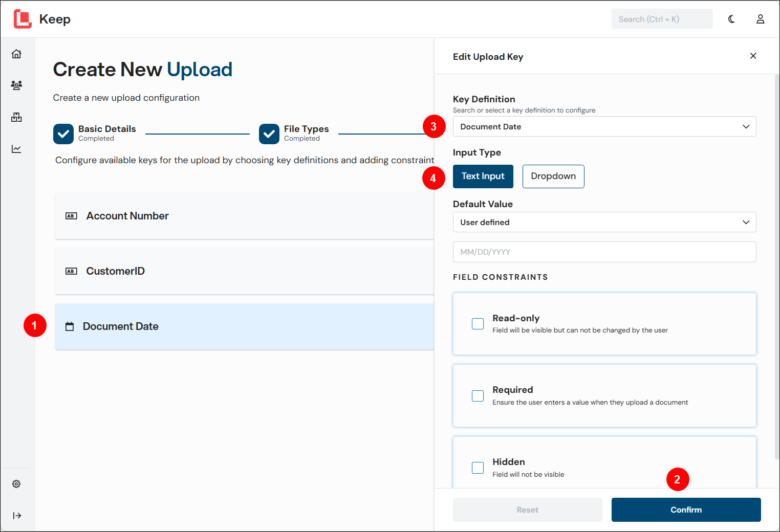Click the Edit Upload Key heading
This screenshot has height=532, width=780.
pyautogui.click(x=488, y=57)
